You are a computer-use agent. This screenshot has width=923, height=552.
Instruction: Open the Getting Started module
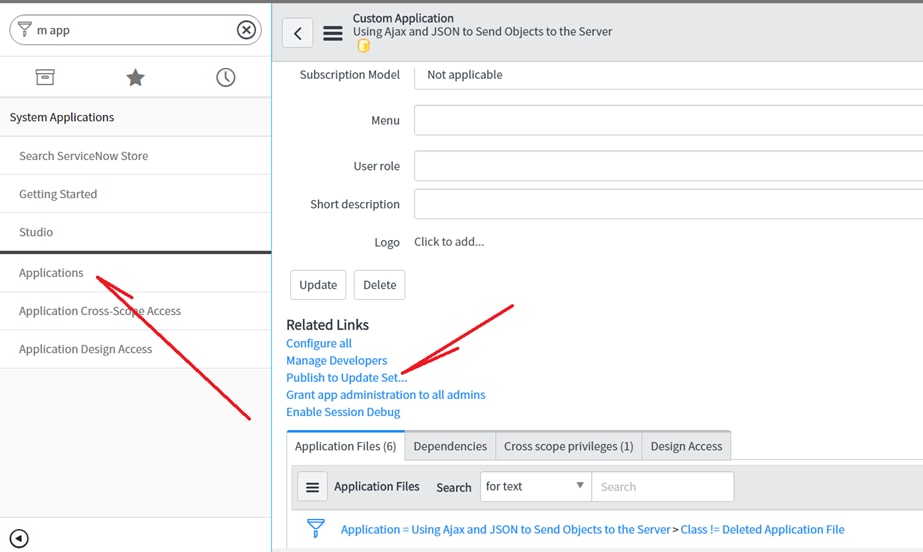tap(58, 194)
